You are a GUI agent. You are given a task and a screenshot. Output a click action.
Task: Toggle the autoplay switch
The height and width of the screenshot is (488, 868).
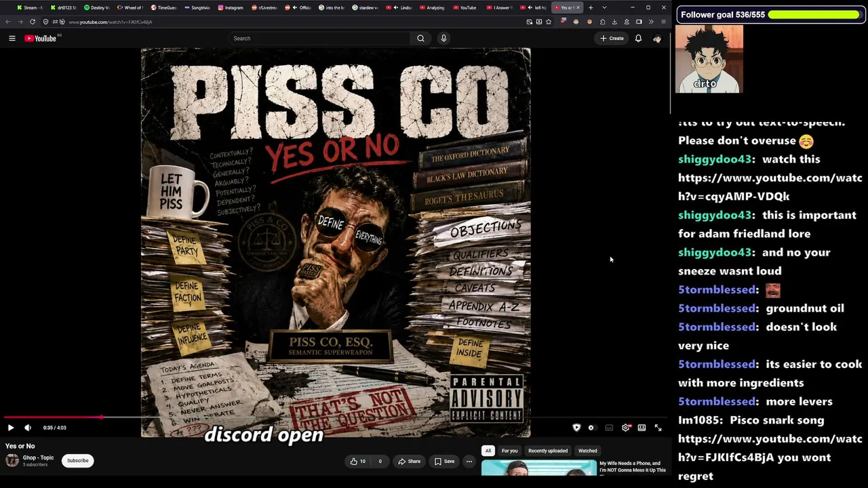click(591, 428)
